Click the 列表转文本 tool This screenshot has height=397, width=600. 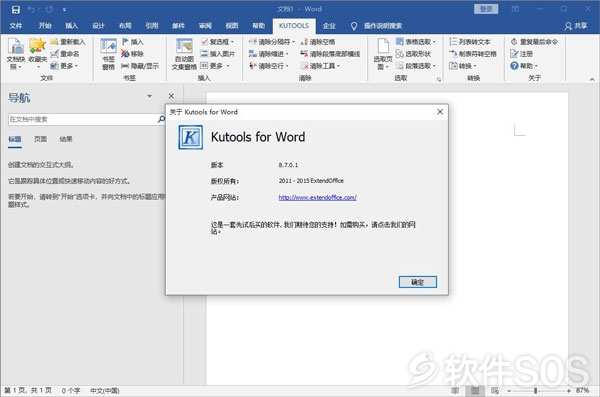[x=470, y=42]
